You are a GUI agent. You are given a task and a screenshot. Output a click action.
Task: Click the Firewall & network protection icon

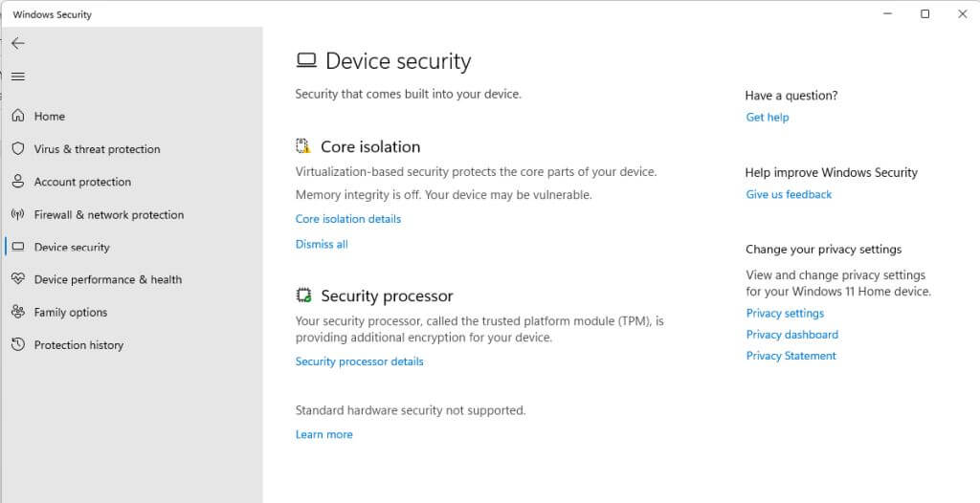(18, 214)
